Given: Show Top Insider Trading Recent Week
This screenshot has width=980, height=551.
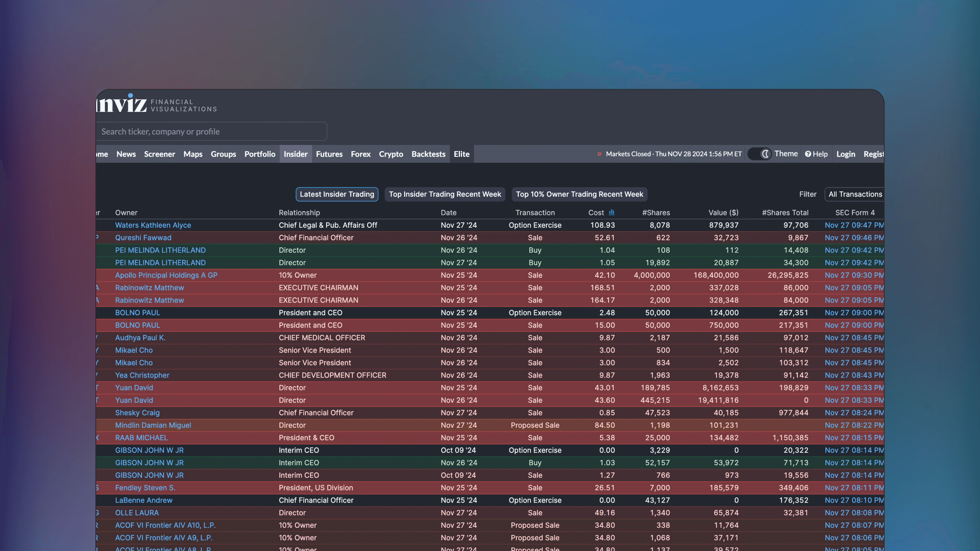Looking at the screenshot, I should click(445, 194).
